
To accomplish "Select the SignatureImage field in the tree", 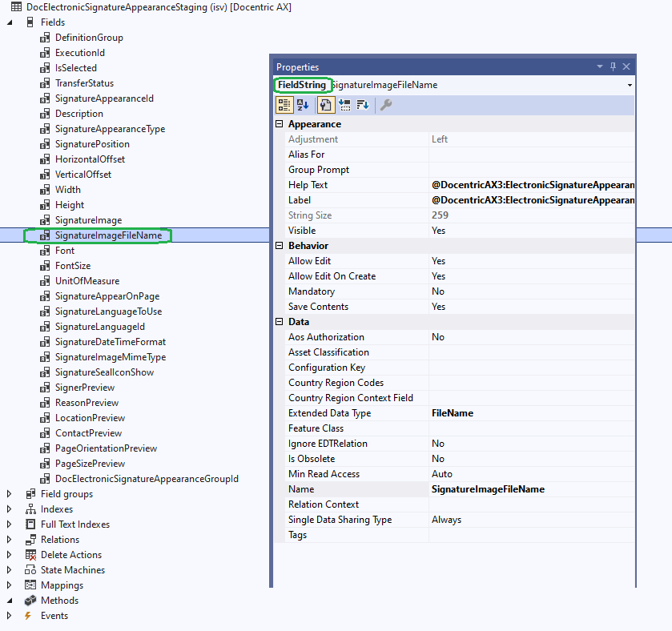I will click(88, 220).
